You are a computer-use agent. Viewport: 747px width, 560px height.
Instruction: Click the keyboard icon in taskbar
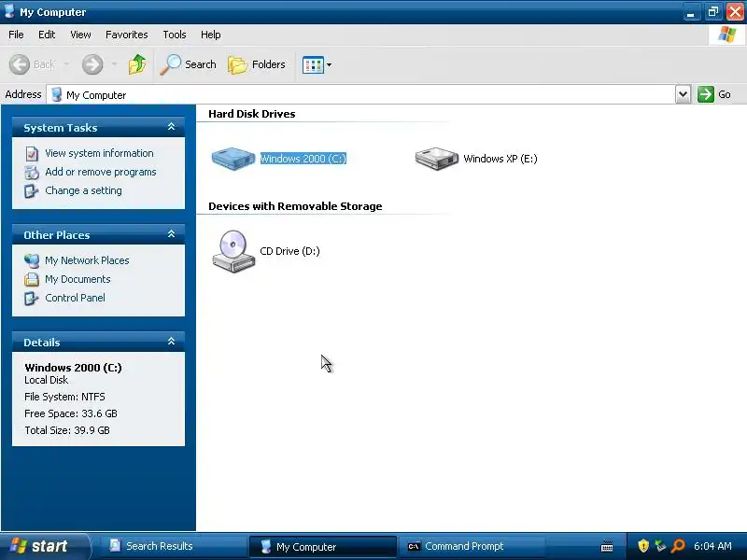[607, 547]
